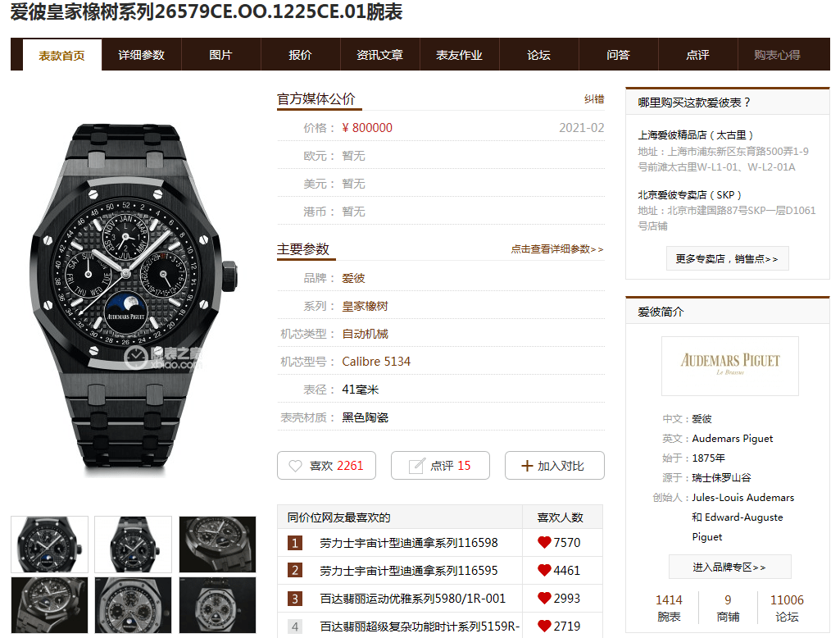Click the heart icon beside 2993
840x638 pixels.
click(x=544, y=599)
